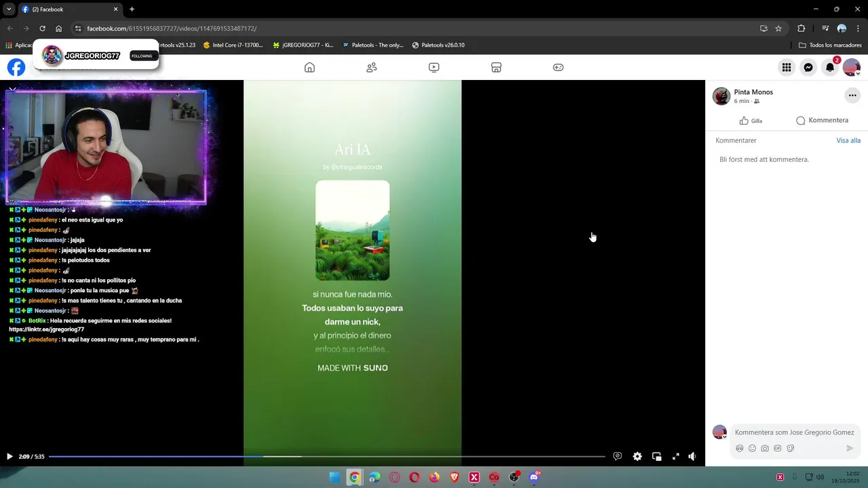This screenshot has width=868, height=488.
Task: Click the Facebook logo
Action: [16, 67]
